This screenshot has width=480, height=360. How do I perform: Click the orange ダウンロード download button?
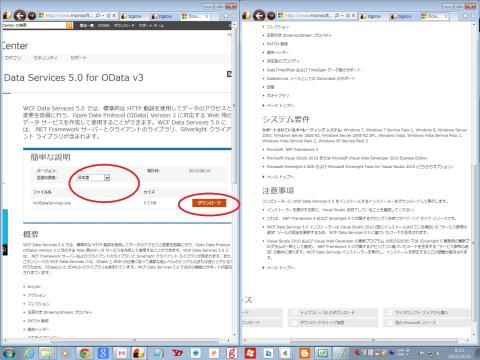[209, 203]
